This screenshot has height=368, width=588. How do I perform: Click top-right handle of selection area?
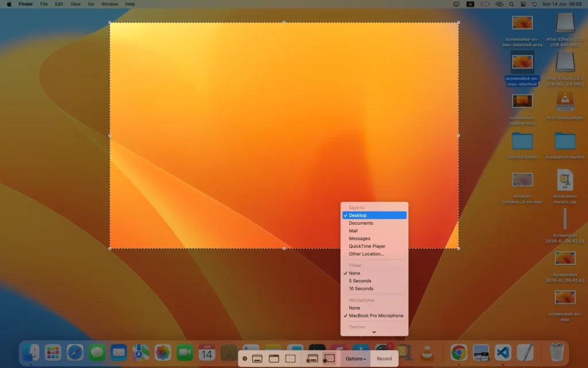458,22
